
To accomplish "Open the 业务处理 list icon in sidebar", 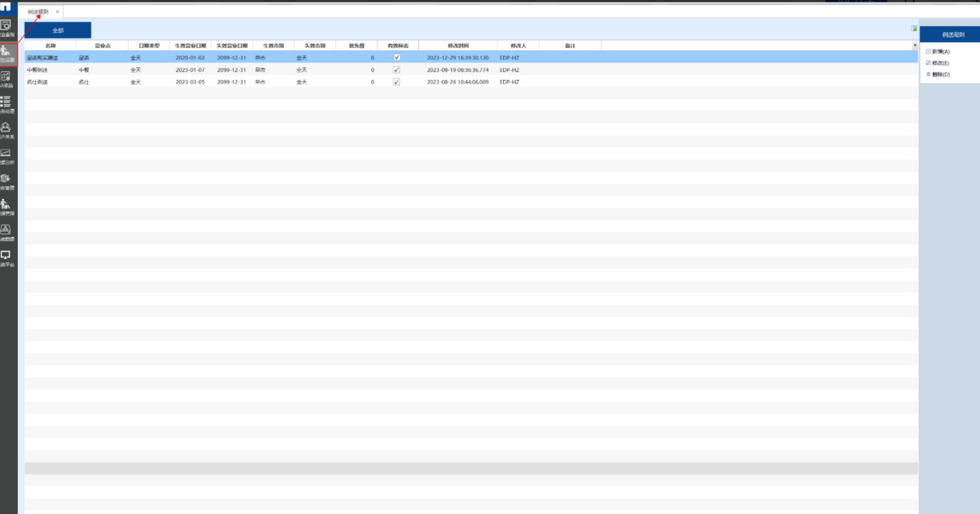I will click(6, 104).
